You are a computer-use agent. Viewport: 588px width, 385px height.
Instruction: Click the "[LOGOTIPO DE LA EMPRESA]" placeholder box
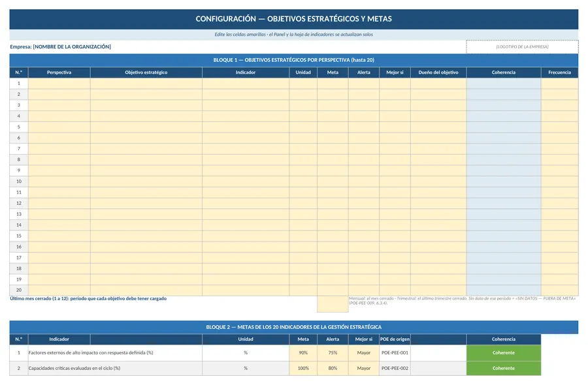click(x=522, y=47)
